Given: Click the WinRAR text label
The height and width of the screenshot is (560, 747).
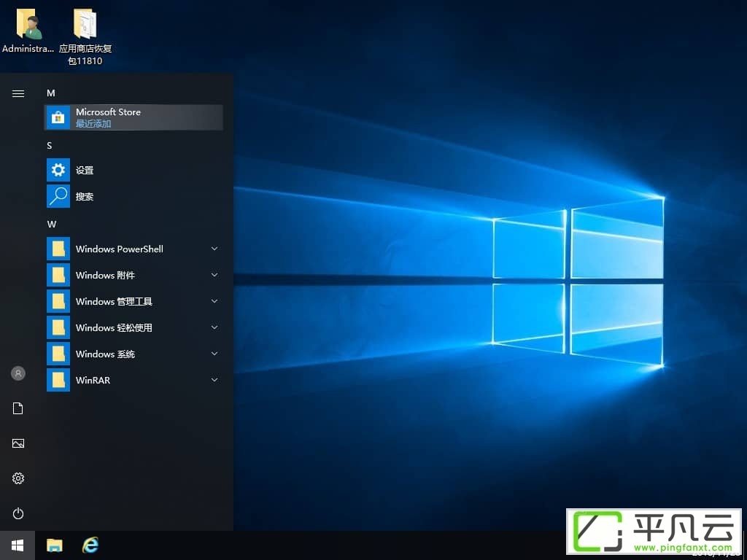Looking at the screenshot, I should 93,380.
